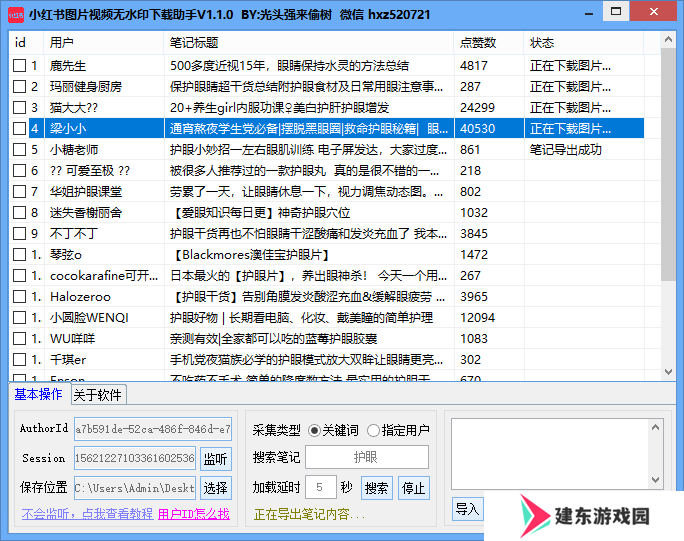Select the 指定用户 radio button
Screen dimensions: 684x541
(x=373, y=431)
